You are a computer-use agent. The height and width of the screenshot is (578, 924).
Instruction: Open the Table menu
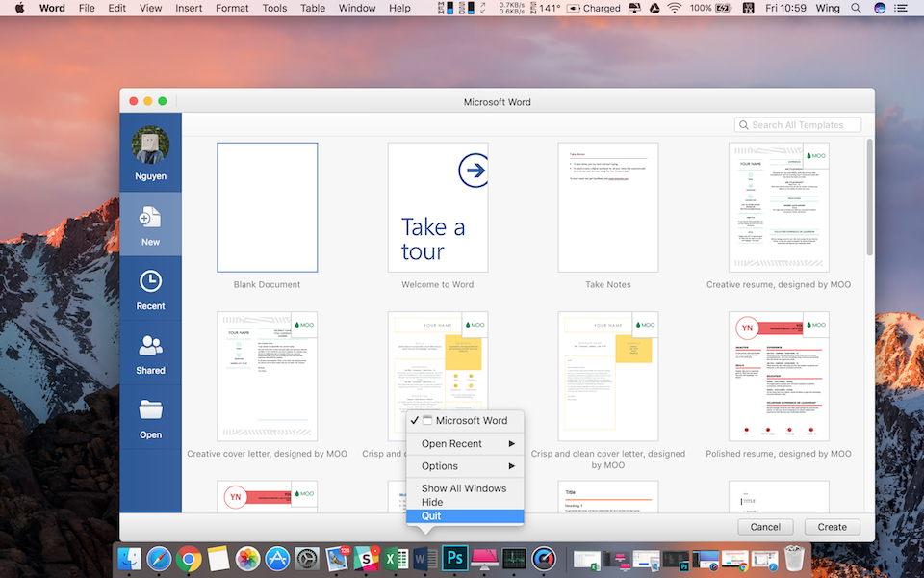coord(312,9)
